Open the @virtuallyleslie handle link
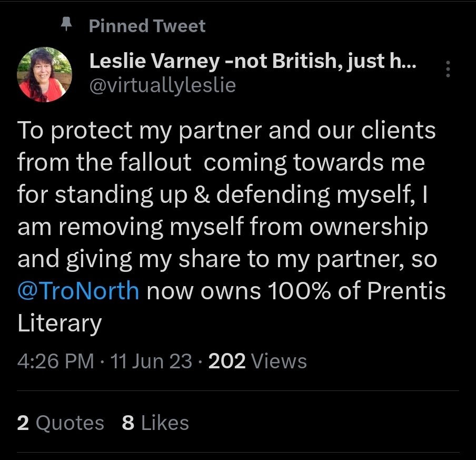 pyautogui.click(x=163, y=85)
